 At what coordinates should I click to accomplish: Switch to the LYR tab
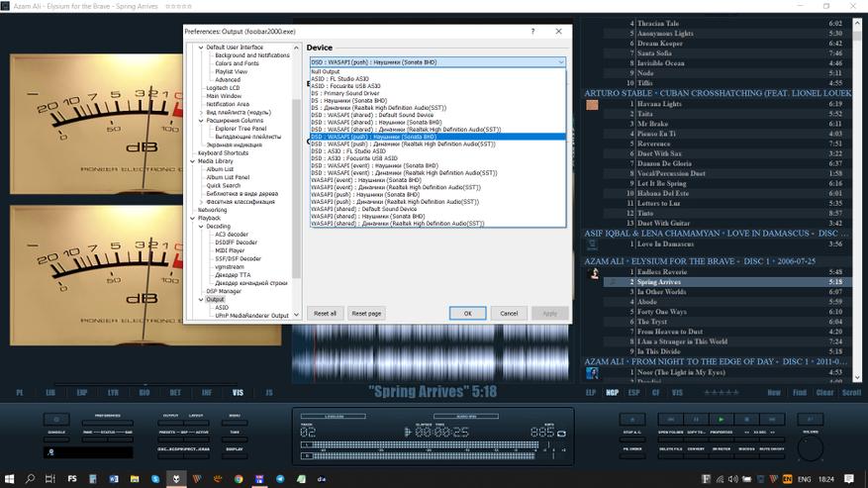pos(113,392)
